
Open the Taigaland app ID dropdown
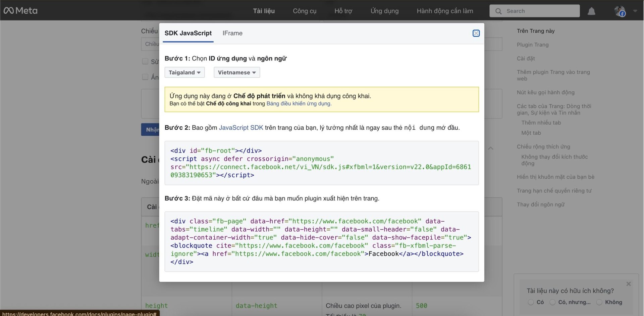coord(184,73)
